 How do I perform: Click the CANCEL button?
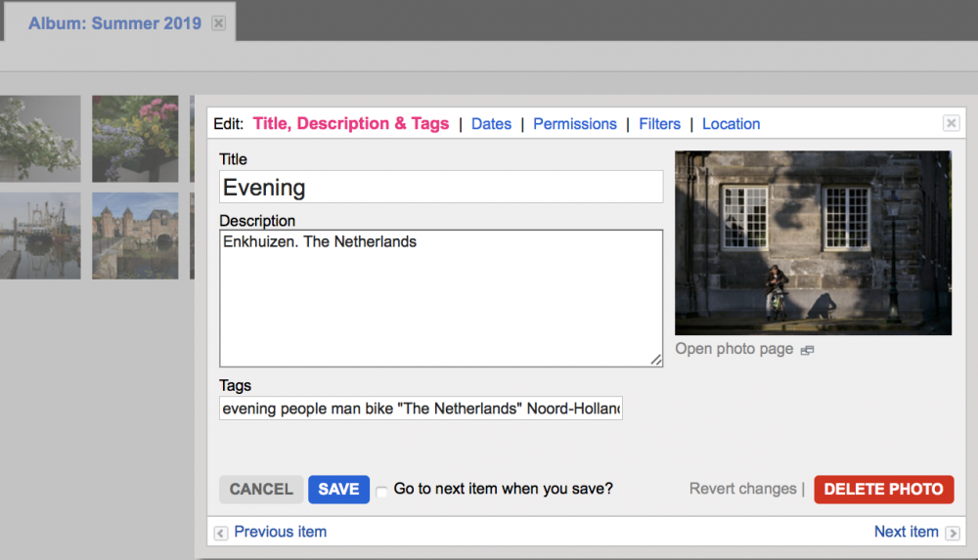[x=261, y=489]
